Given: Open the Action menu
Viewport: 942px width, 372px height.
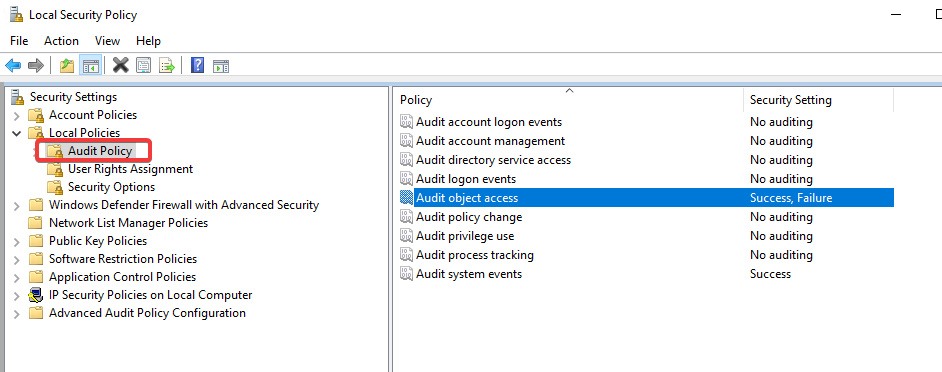Looking at the screenshot, I should click(x=61, y=41).
